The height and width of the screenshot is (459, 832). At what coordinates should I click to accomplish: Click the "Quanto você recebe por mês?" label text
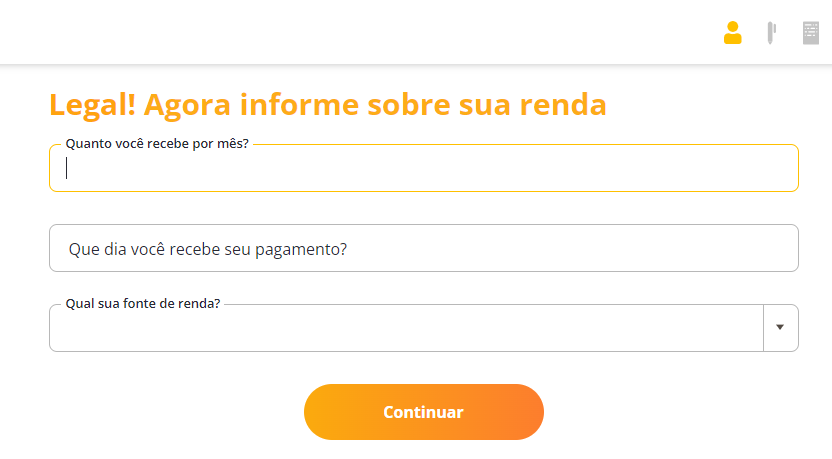pyautogui.click(x=157, y=143)
